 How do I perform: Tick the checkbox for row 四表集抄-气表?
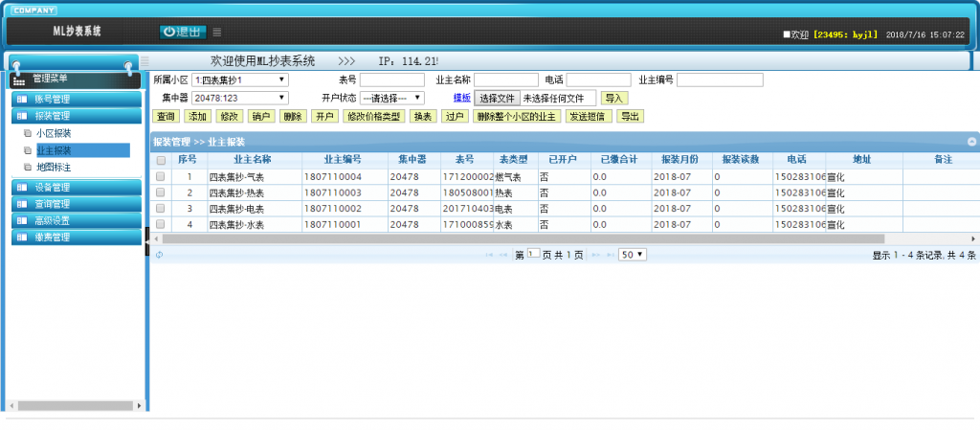(161, 177)
